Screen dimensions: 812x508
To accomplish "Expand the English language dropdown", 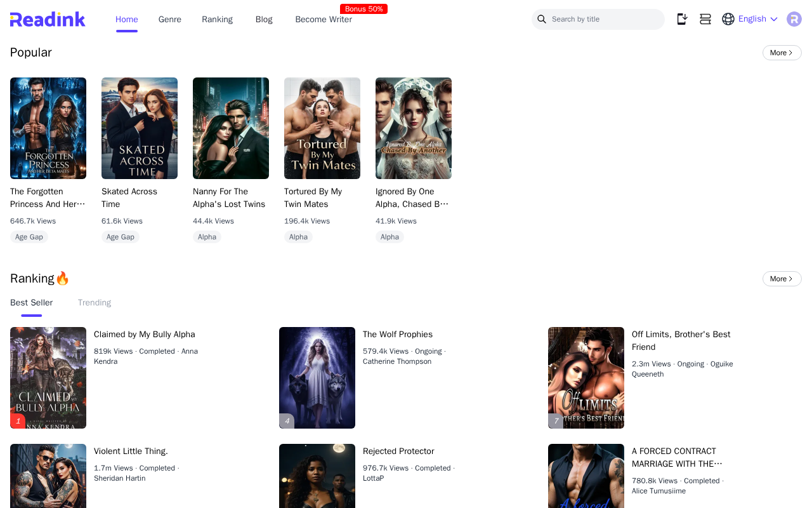I will click(x=758, y=19).
